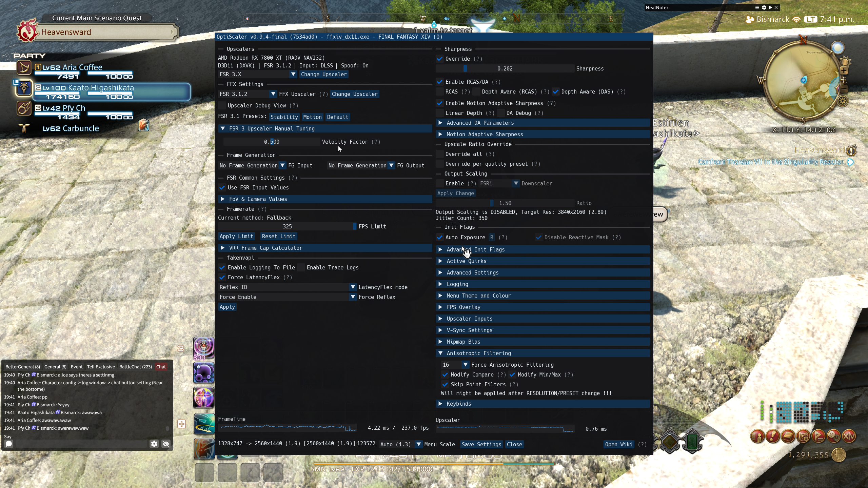Select the red Chat tab
The height and width of the screenshot is (488, 868).
[x=161, y=367]
